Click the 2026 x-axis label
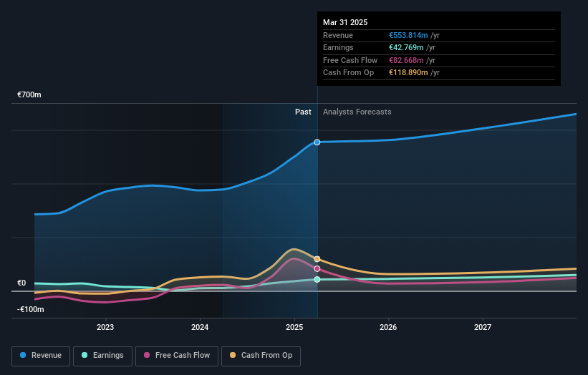588x375 pixels. [x=388, y=328]
